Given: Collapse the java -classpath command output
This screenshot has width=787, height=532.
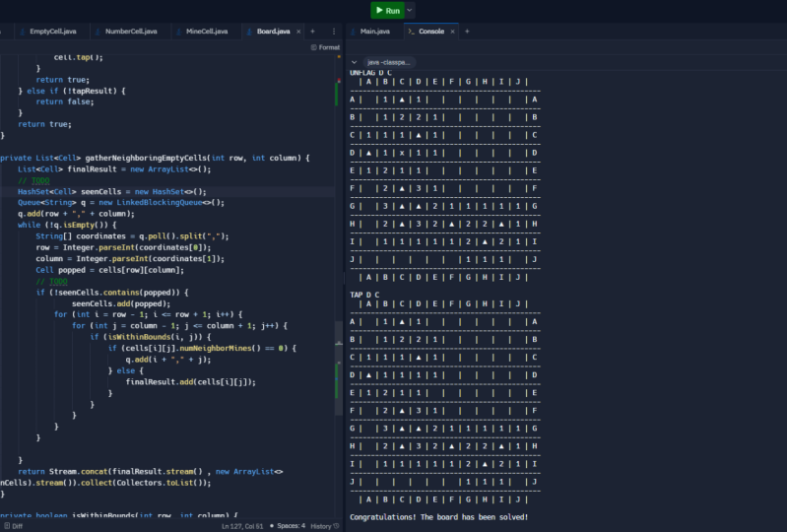Looking at the screenshot, I should click(355, 62).
